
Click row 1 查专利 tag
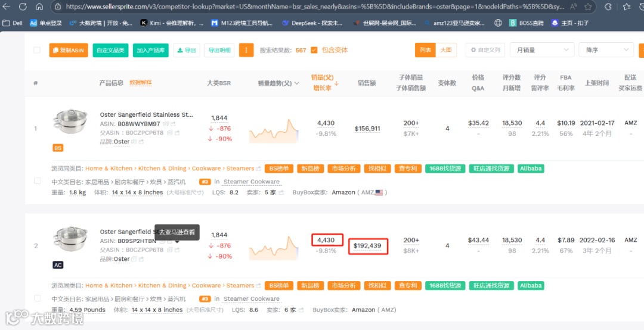tap(408, 169)
